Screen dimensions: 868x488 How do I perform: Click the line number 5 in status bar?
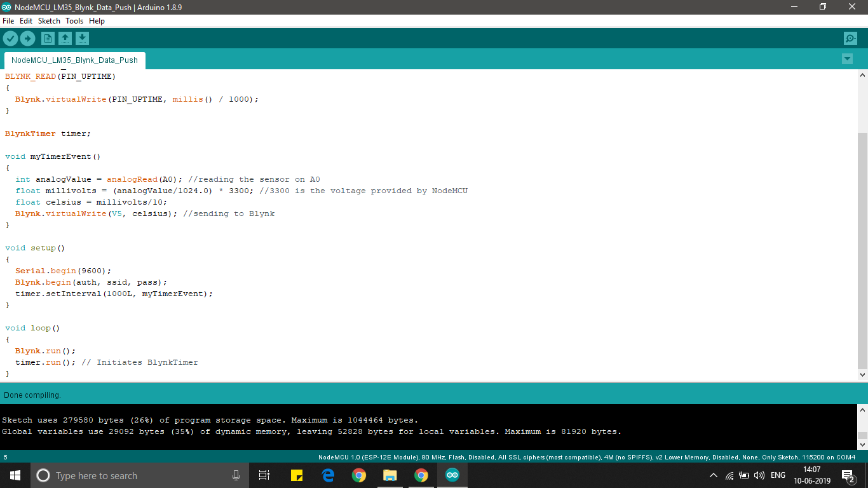click(x=6, y=457)
